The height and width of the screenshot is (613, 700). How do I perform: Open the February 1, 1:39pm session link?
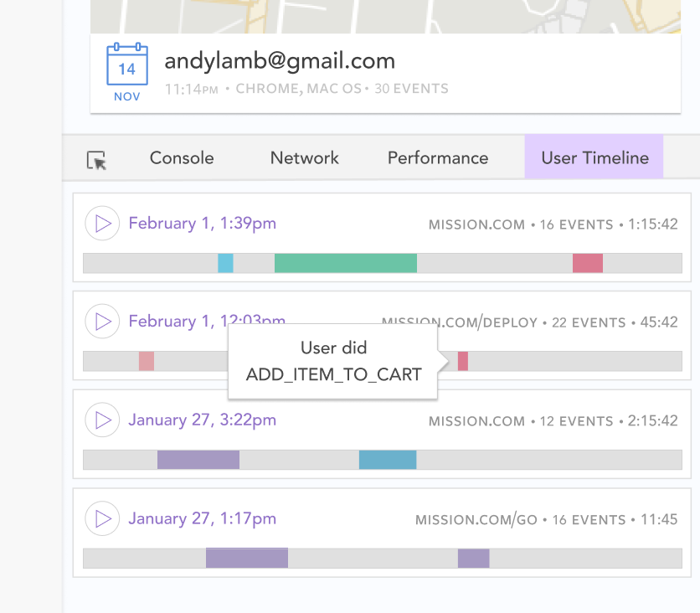pyautogui.click(x=203, y=224)
